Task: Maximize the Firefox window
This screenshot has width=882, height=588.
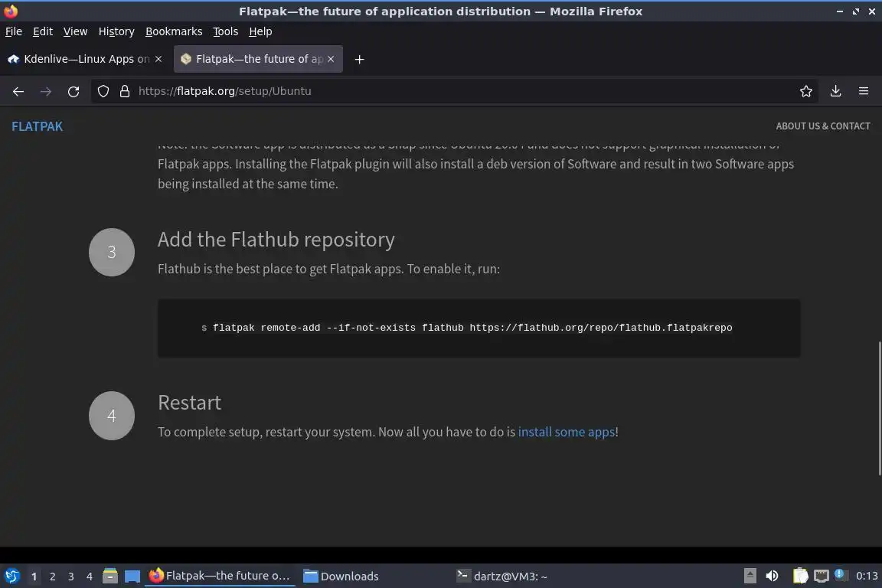Action: [x=856, y=11]
